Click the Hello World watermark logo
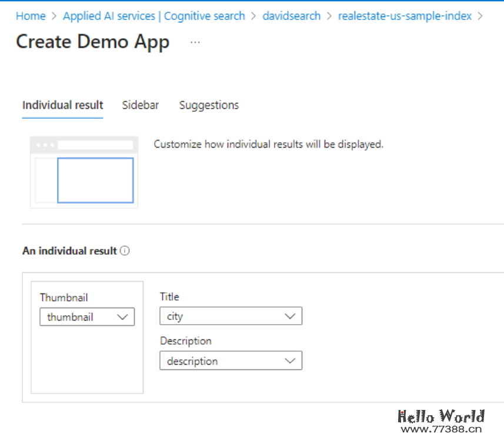Viewport: 504px width, 447px height. 441,417
